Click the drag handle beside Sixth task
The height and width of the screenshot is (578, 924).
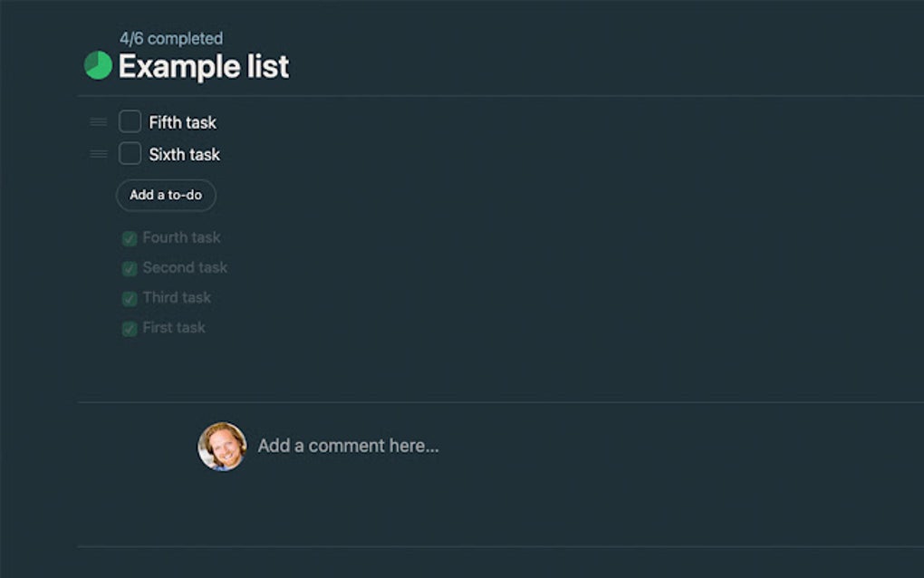[x=97, y=153]
